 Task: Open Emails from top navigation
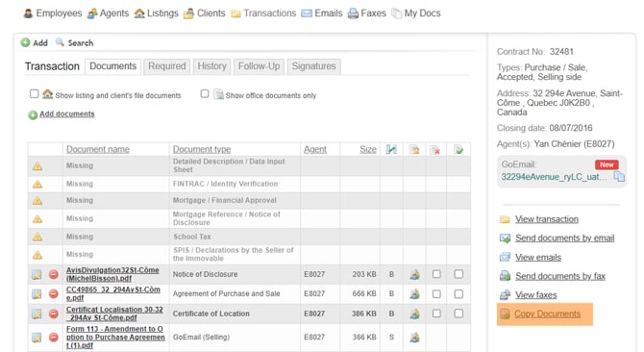pos(322,13)
